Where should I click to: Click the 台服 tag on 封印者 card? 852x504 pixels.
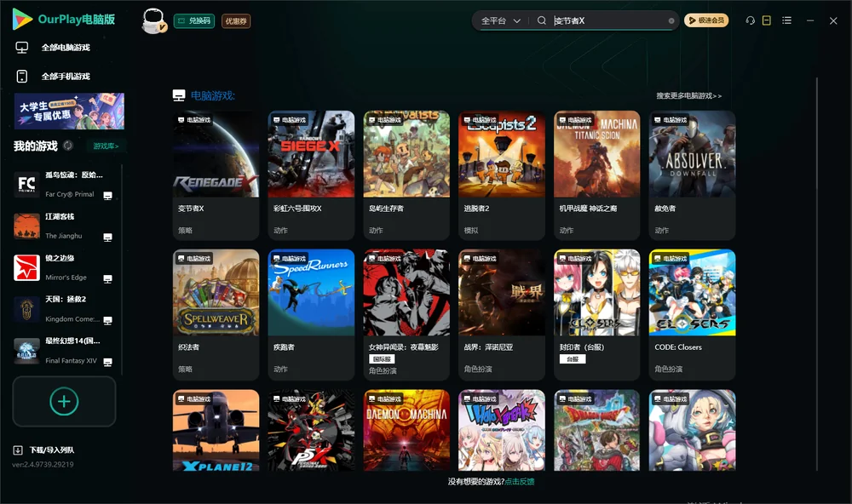[x=573, y=359]
